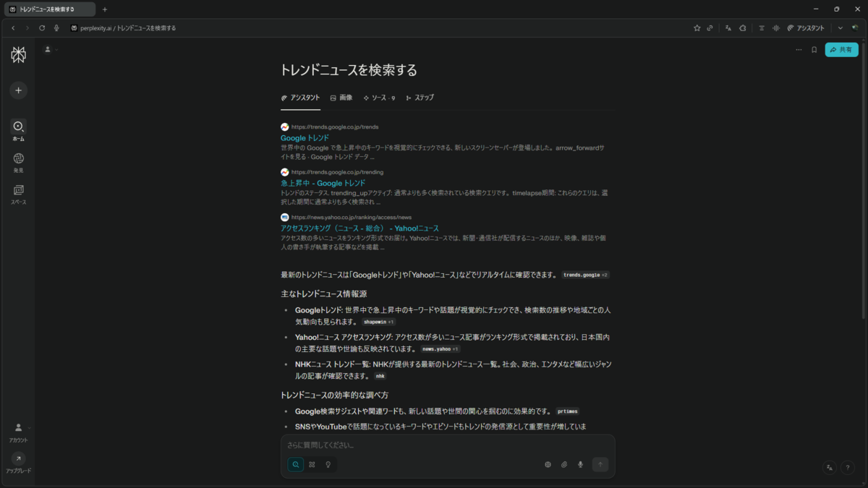Image resolution: width=868 pixels, height=488 pixels.
Task: Open スペース from the left sidebar
Action: 18,192
